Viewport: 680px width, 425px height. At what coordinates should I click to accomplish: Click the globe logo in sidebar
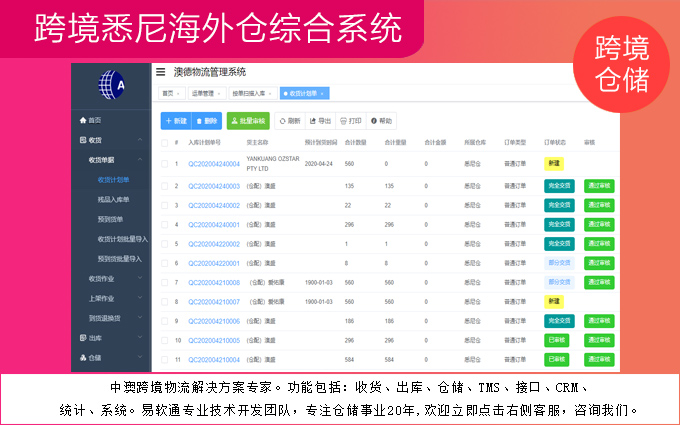point(112,85)
